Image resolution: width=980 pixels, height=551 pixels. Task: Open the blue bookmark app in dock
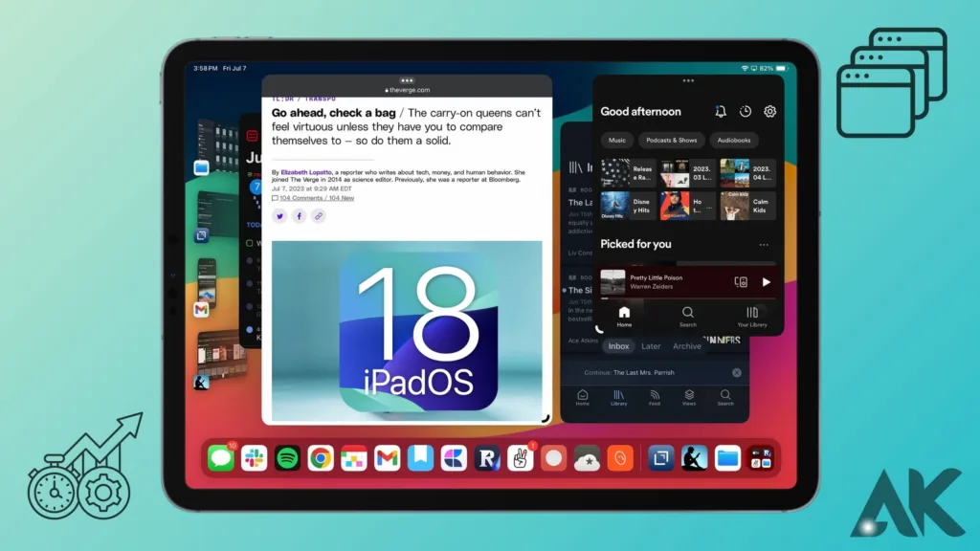[421, 458]
